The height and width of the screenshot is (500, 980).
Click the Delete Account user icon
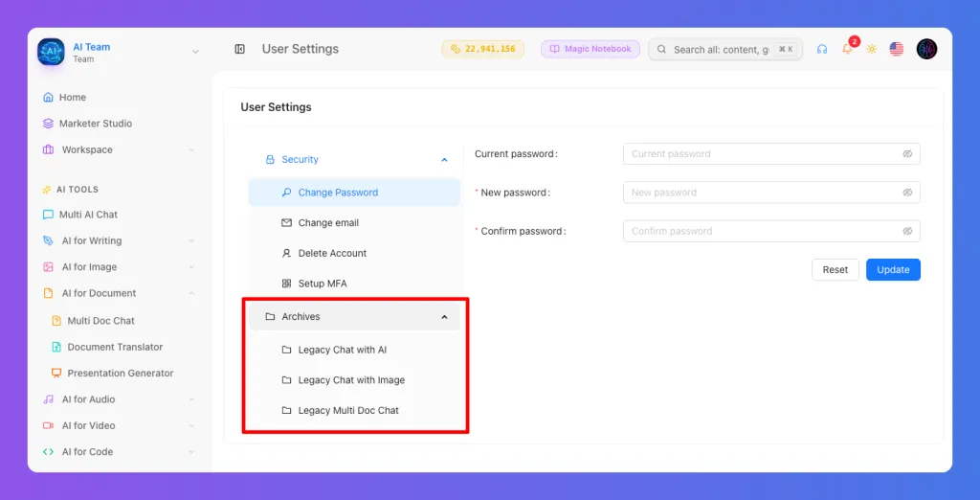pyautogui.click(x=287, y=254)
